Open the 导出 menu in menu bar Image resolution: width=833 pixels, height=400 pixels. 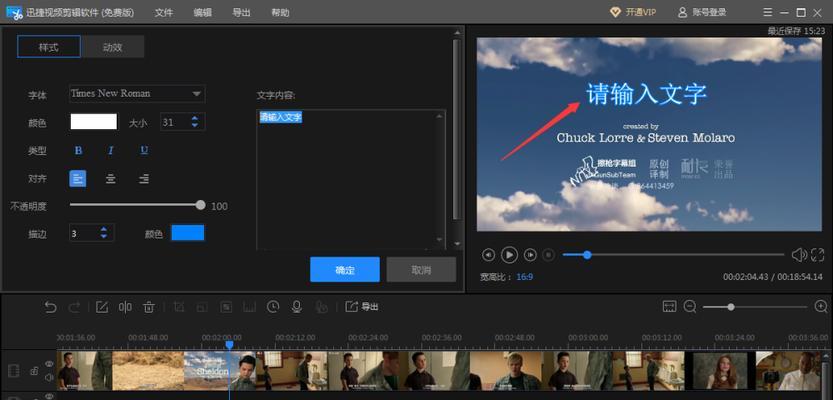(241, 12)
